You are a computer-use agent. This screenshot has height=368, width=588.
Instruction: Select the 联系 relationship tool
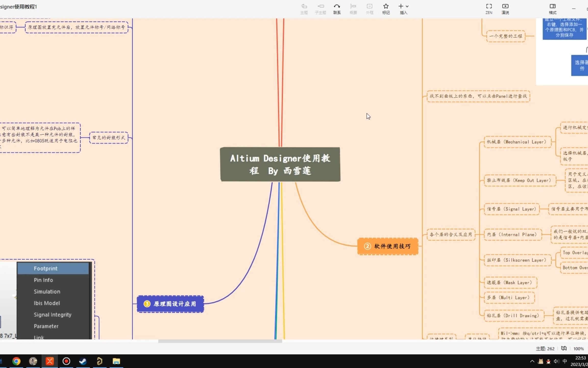pos(337,9)
